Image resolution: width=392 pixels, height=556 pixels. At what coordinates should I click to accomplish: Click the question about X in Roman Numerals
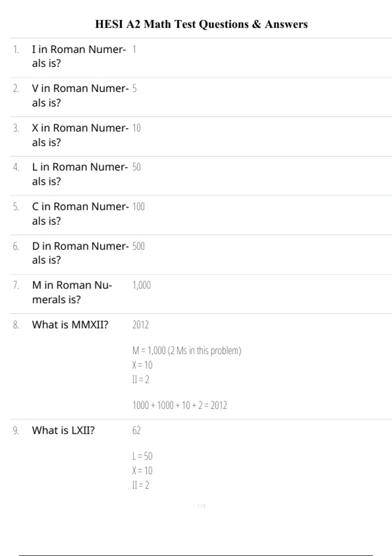pyautogui.click(x=80, y=135)
